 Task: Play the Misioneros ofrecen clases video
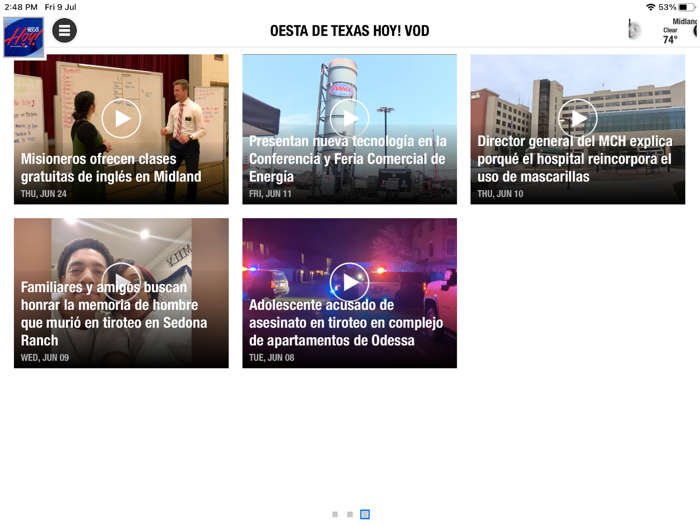point(121,118)
